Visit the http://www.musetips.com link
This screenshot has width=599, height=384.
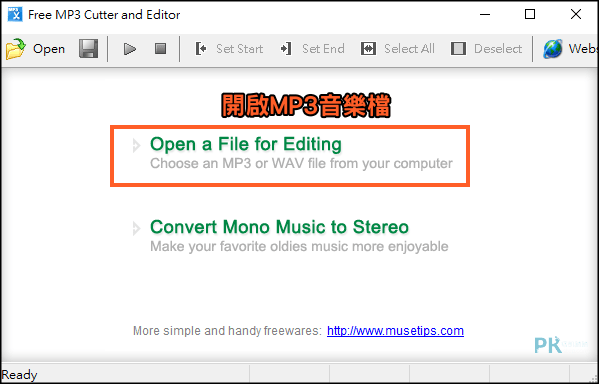pos(395,331)
